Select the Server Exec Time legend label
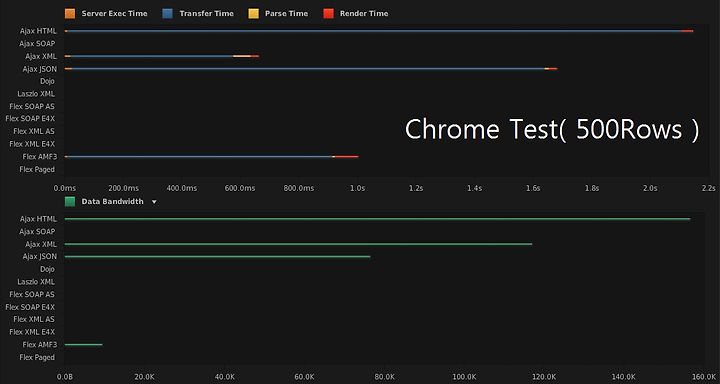The width and height of the screenshot is (720, 384). [114, 14]
